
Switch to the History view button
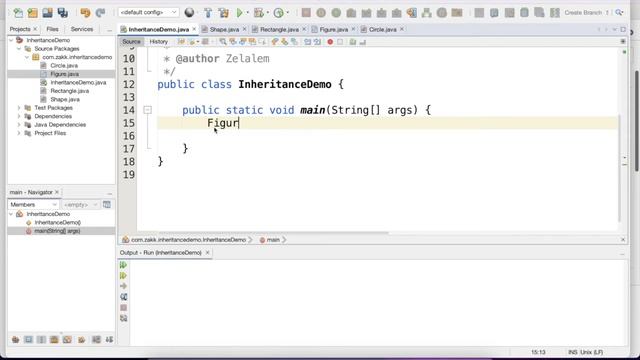[x=158, y=42]
